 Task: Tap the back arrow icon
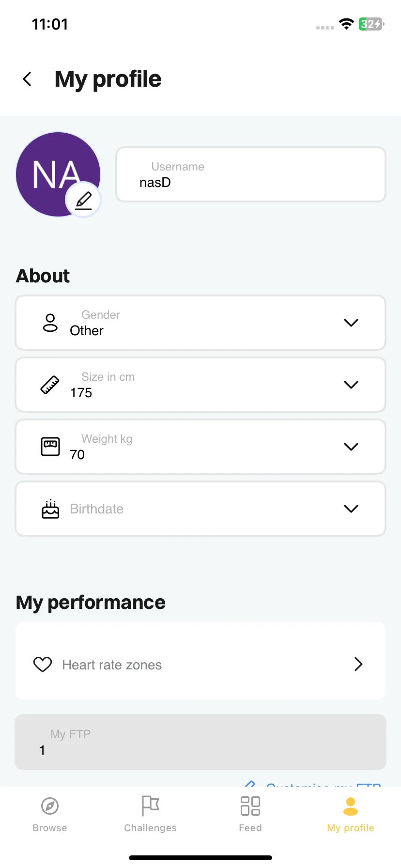click(x=27, y=79)
